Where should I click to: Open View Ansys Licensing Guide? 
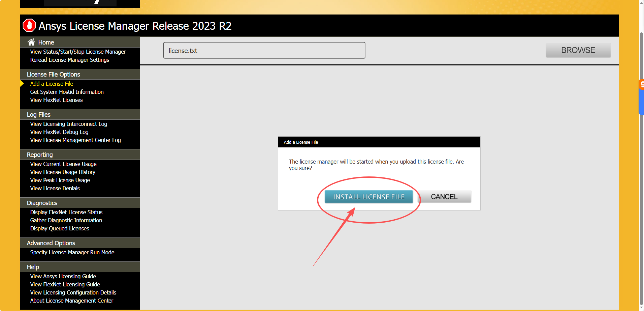click(63, 276)
